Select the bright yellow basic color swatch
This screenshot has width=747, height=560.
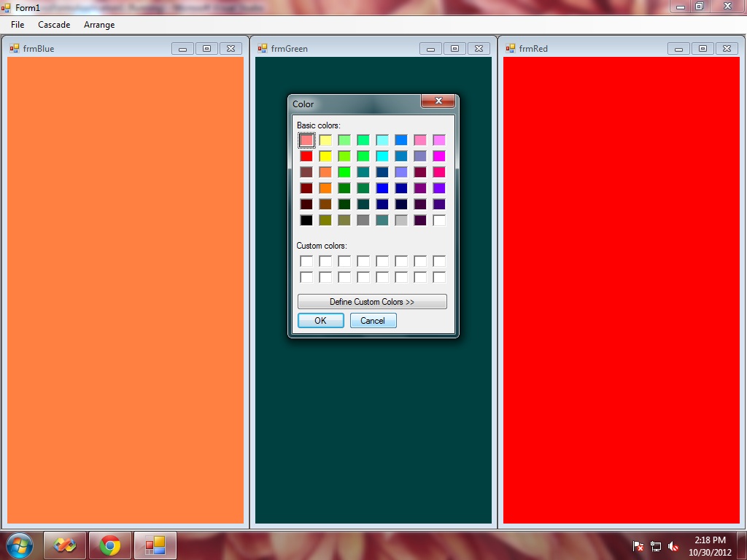pos(325,156)
